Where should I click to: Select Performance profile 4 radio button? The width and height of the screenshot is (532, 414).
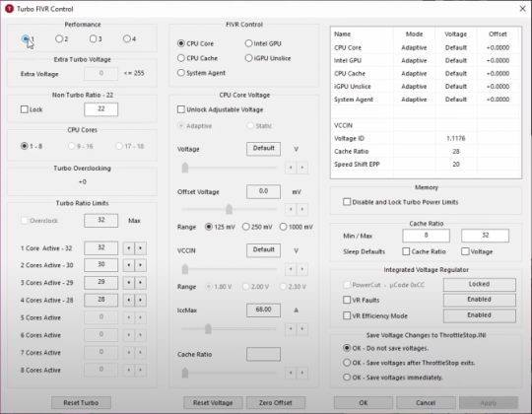point(126,38)
